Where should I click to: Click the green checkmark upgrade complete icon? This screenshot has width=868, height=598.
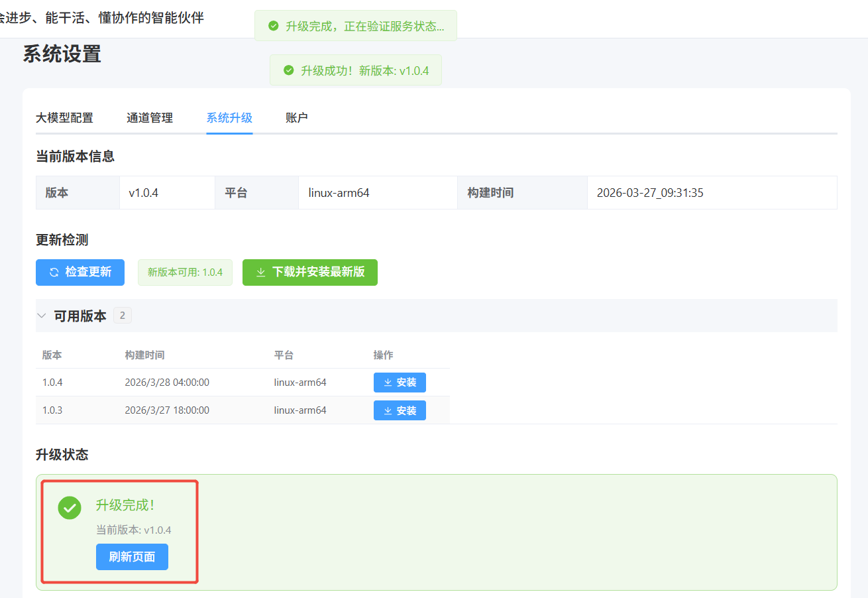pos(70,508)
